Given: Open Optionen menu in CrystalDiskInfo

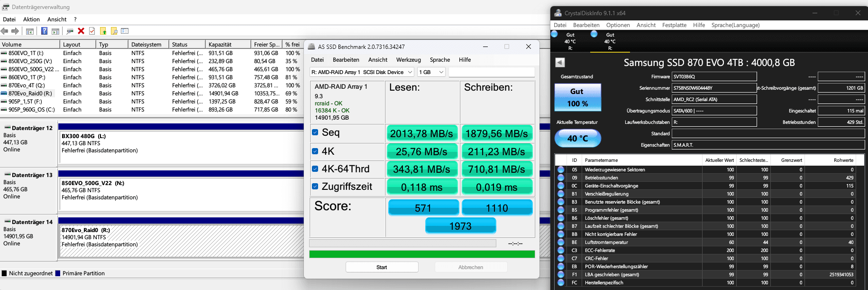Looking at the screenshot, I should (618, 25).
